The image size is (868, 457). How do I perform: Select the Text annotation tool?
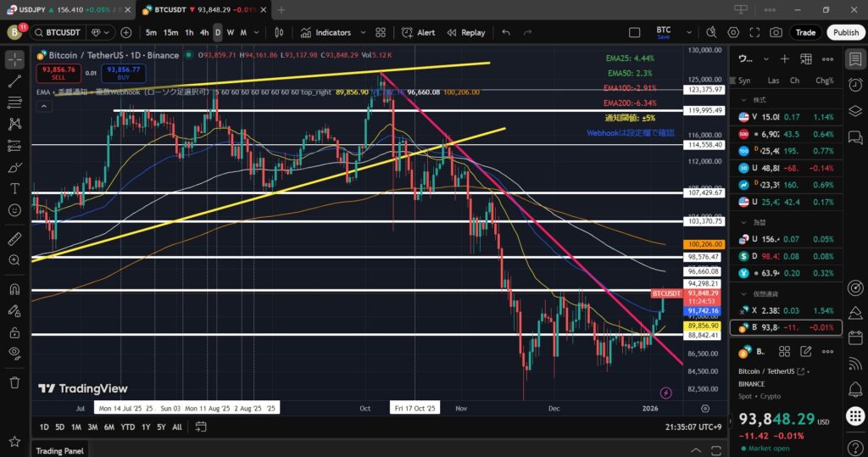coord(14,188)
